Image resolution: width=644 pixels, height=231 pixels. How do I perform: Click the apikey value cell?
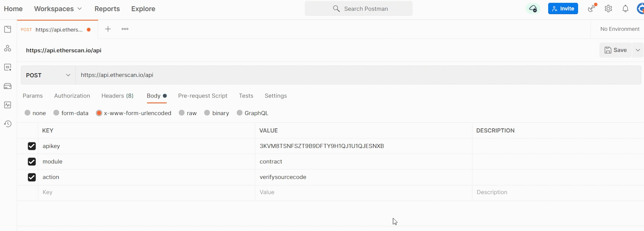click(x=364, y=146)
